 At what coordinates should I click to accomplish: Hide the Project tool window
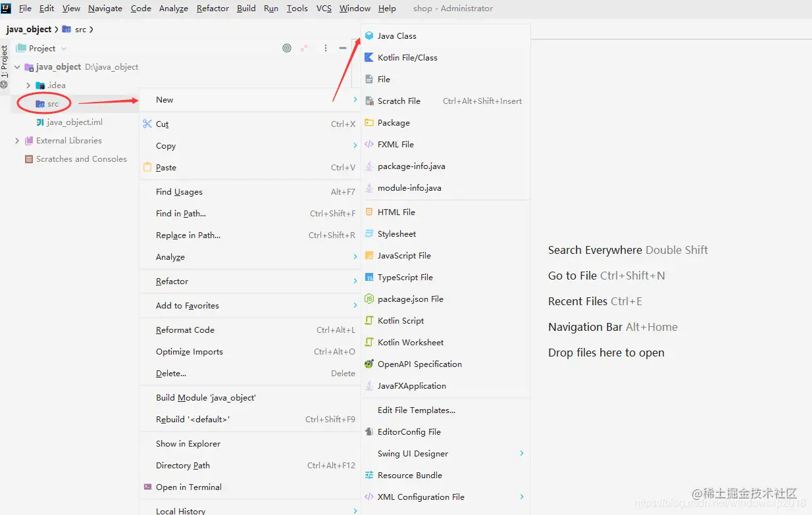coord(343,48)
